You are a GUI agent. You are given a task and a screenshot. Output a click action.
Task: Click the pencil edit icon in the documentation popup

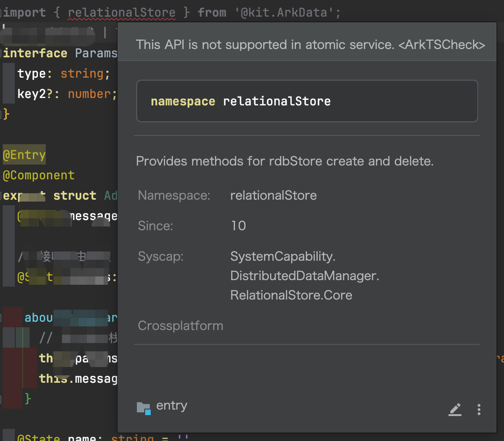click(455, 409)
